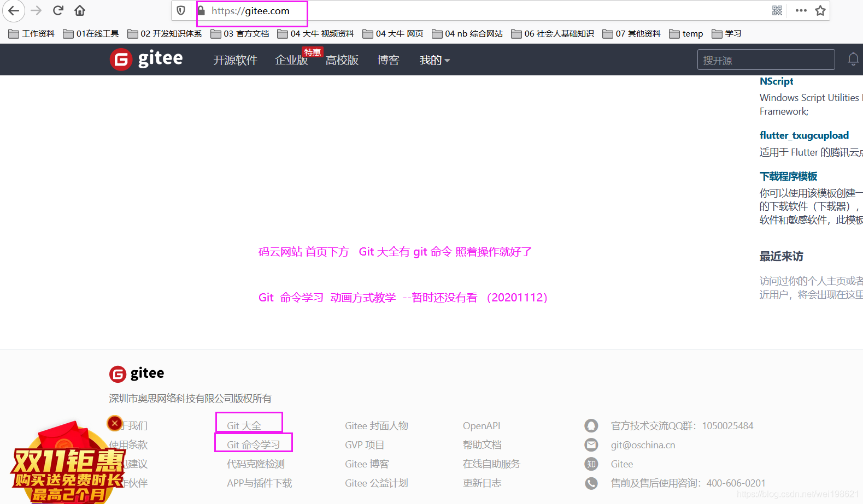
Task: Click 售前及售后使用咨询 phone number text
Action: pyautogui.click(x=688, y=483)
